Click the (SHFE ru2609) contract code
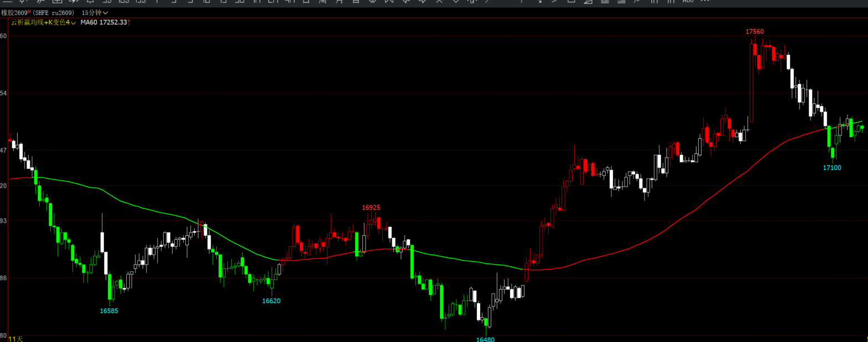Screen dimensions: 868x342 (54, 13)
